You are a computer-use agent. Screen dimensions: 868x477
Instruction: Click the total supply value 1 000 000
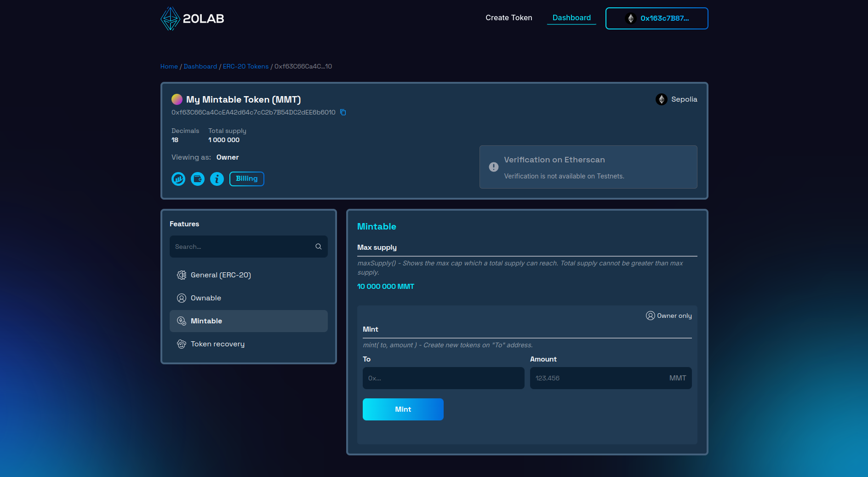[x=224, y=140]
